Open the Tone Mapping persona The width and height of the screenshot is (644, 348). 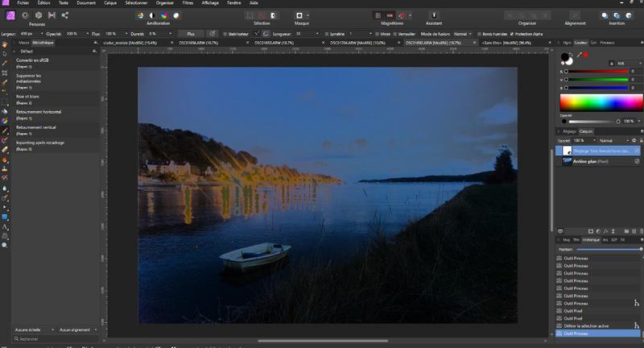click(52, 15)
